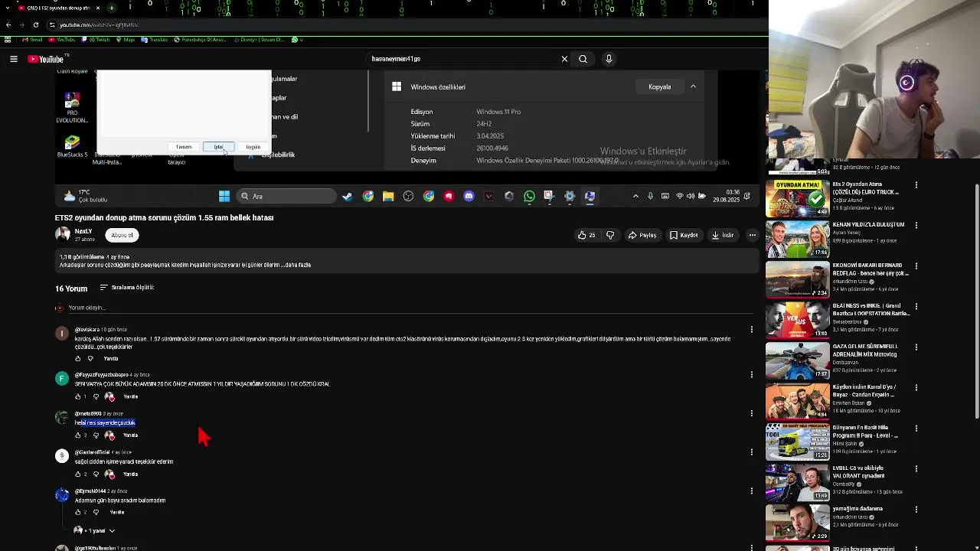
Task: Like the video showing 25 likes
Action: click(x=587, y=235)
